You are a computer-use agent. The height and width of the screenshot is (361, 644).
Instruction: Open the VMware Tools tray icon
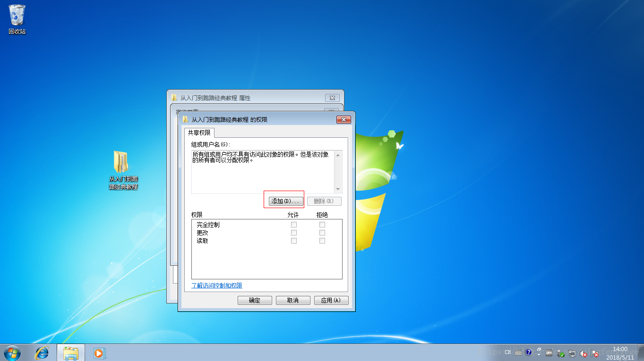pos(549,353)
